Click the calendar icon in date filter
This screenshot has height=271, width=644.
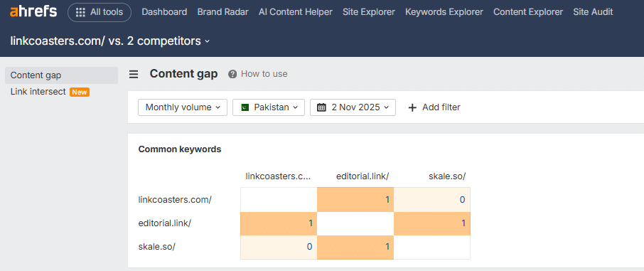point(322,107)
